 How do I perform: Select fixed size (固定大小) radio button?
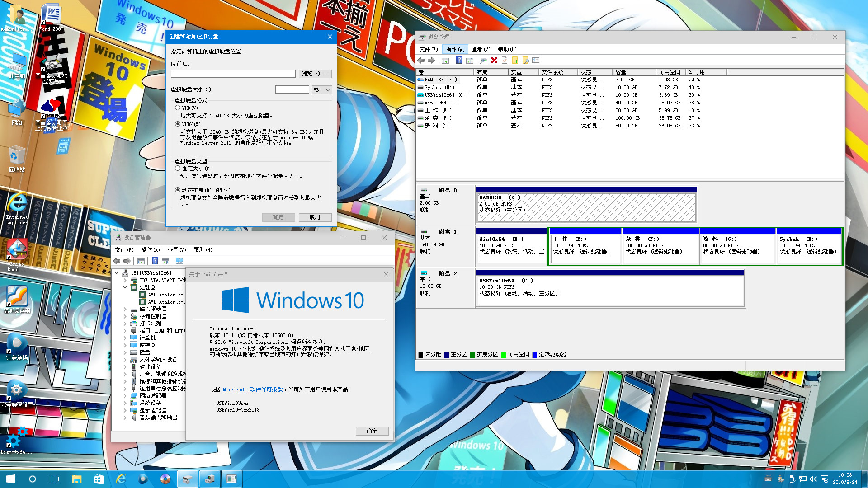(x=178, y=168)
